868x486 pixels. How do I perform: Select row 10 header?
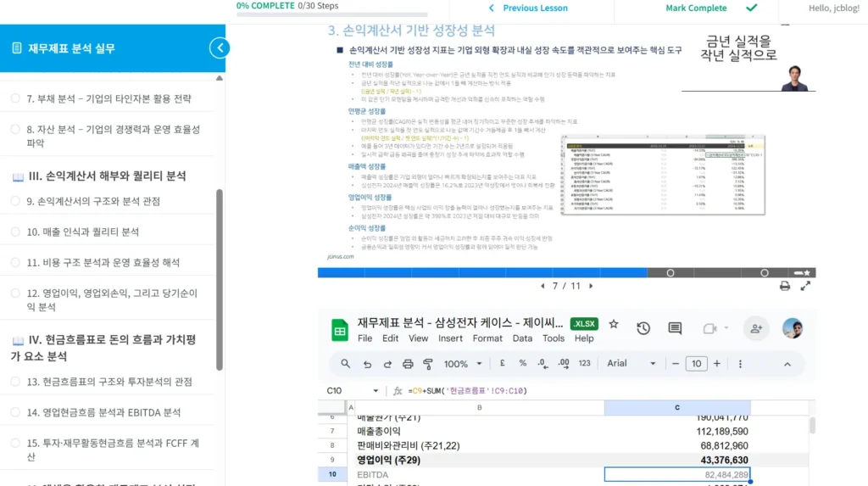pyautogui.click(x=332, y=474)
